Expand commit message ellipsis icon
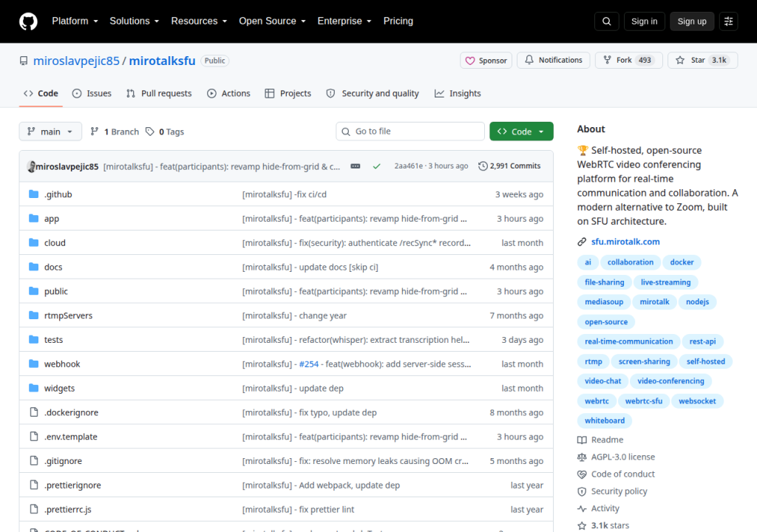This screenshot has width=757, height=532. (356, 166)
